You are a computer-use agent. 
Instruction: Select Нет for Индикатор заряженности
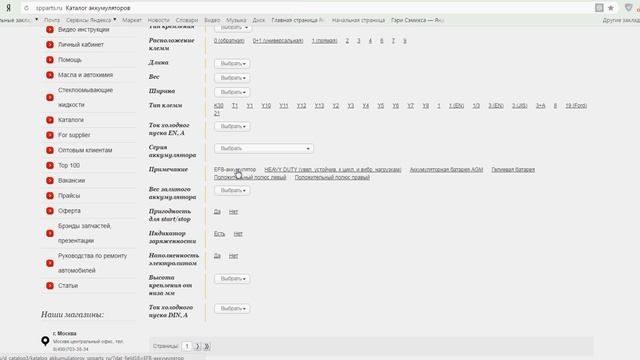[x=238, y=234]
